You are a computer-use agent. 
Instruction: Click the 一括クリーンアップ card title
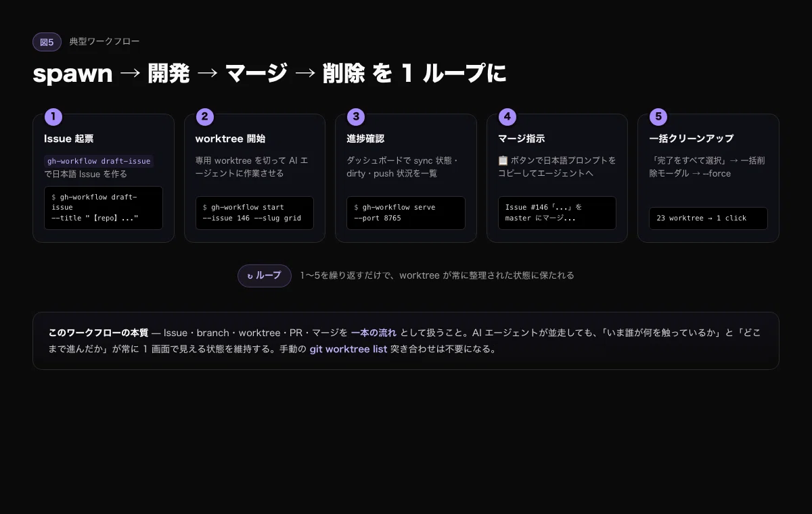click(x=691, y=139)
